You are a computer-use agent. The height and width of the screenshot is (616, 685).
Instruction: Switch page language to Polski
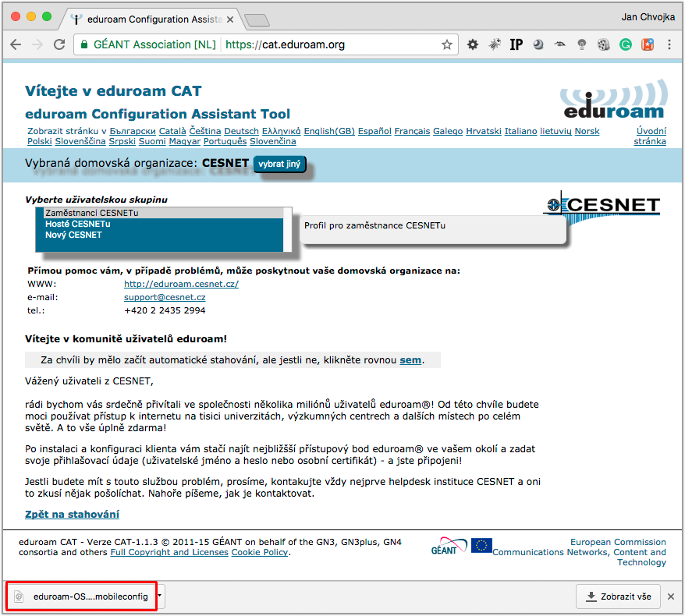39,141
